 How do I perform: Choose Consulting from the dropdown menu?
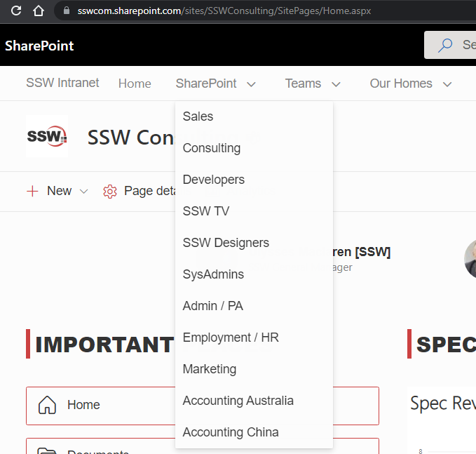(x=254, y=148)
